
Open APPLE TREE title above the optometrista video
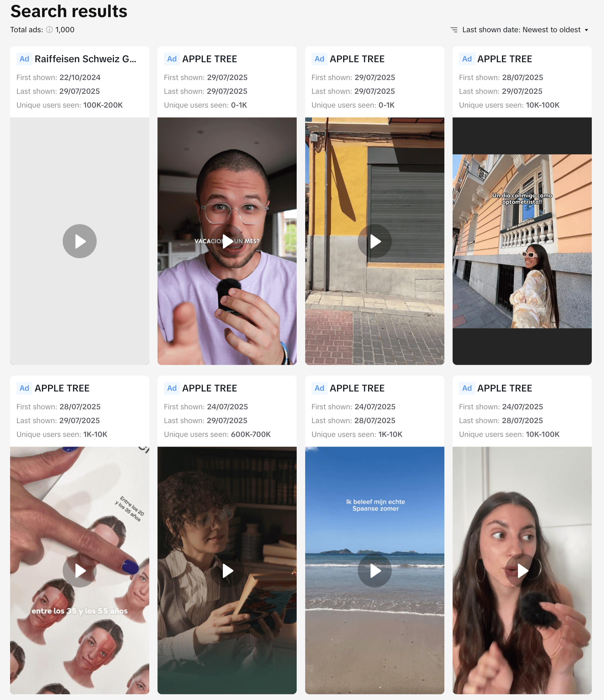point(505,59)
